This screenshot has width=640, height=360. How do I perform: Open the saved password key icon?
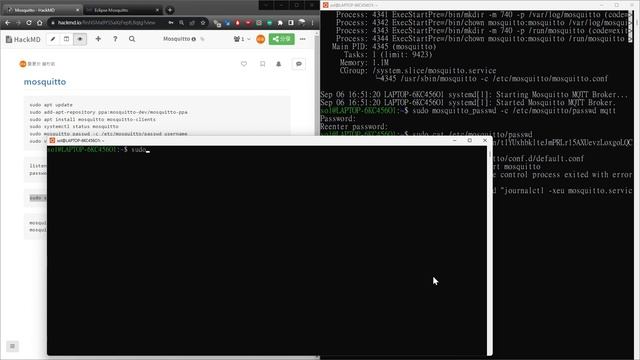coord(171,22)
